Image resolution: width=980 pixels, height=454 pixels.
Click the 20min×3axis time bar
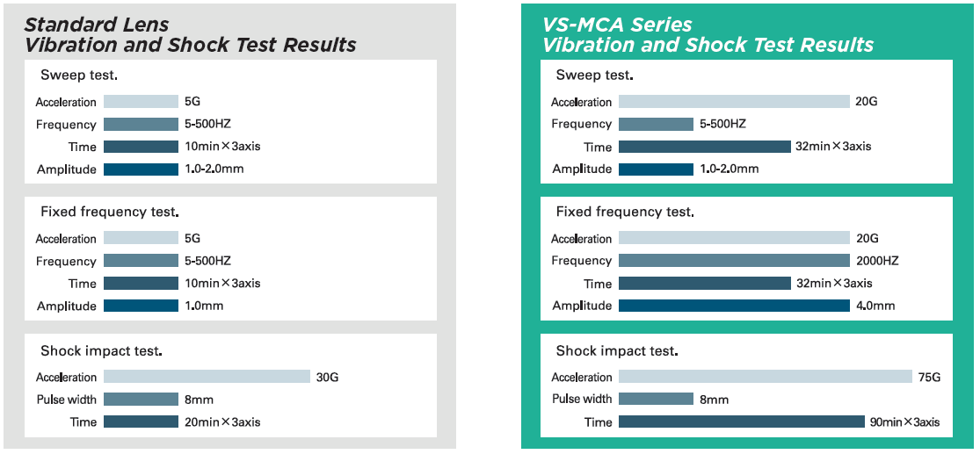(141, 422)
